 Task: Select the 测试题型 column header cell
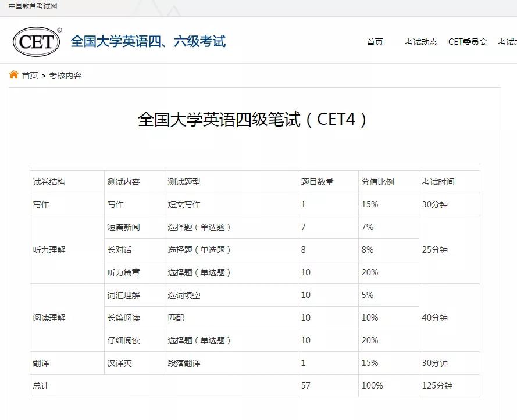point(184,182)
